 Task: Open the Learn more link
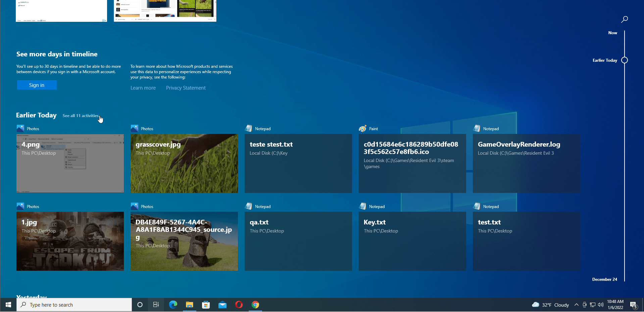pos(143,88)
